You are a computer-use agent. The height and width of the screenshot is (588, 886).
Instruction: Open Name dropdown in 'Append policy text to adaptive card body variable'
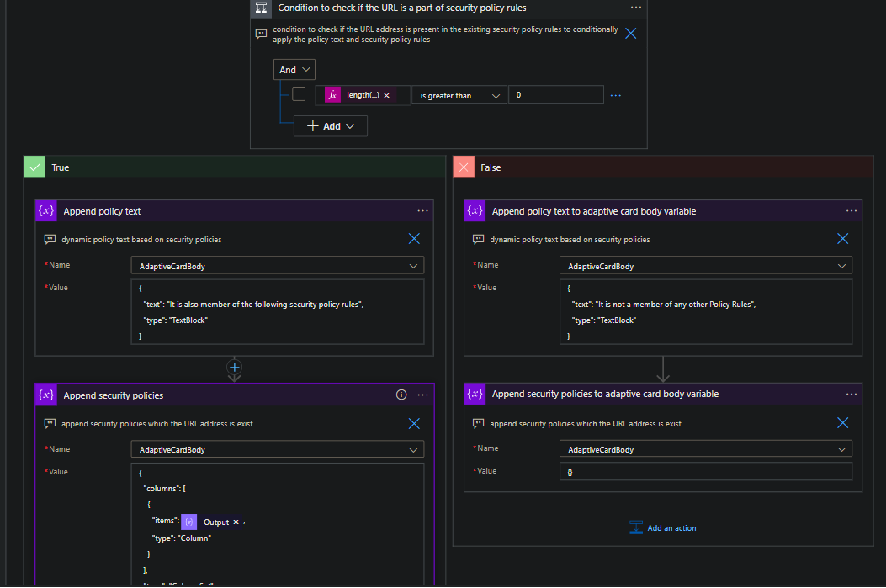tap(706, 266)
